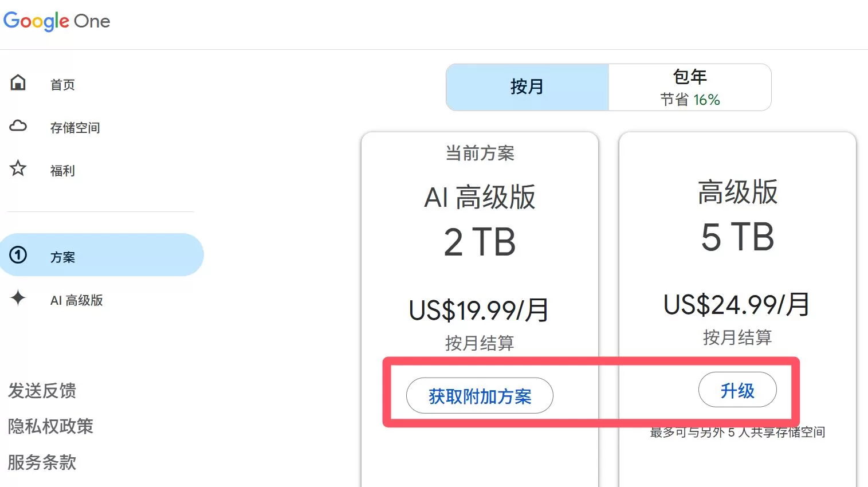868x487 pixels.
Task: Open 存储空间 in the sidebar
Action: 75,128
